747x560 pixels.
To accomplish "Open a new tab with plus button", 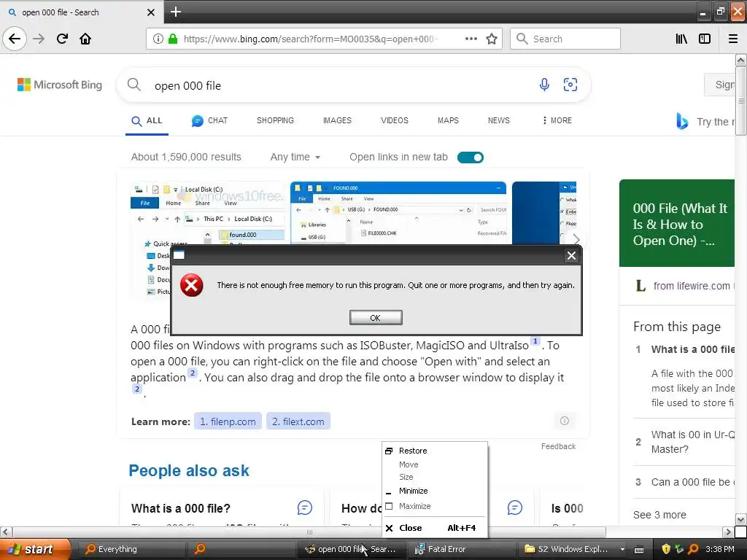I will click(175, 12).
